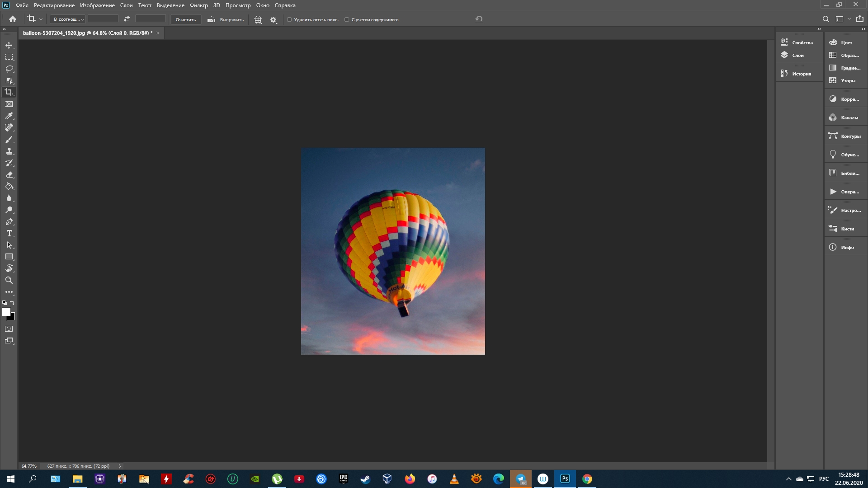Select the Eraser tool
This screenshot has width=868, height=488.
[x=9, y=174]
